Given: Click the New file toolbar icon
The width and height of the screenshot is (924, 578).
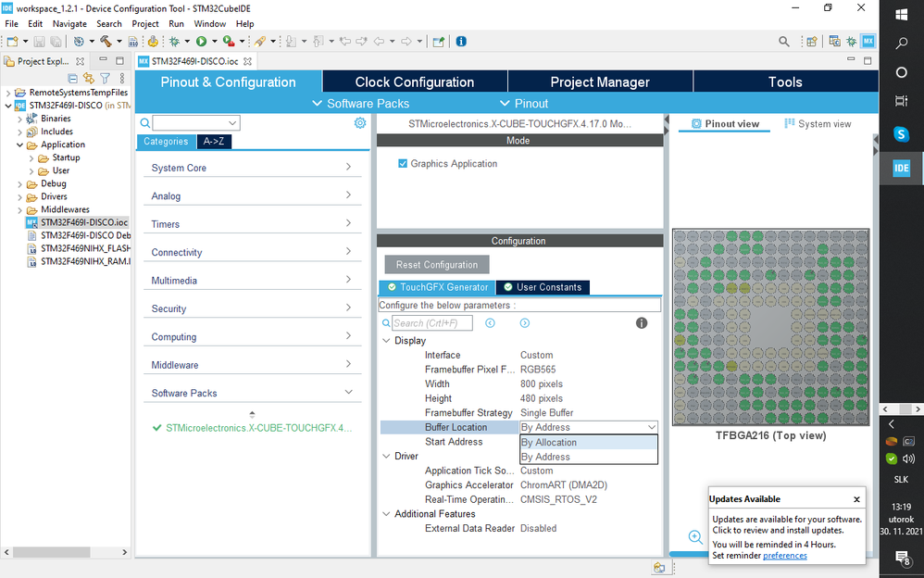Looking at the screenshot, I should tap(12, 42).
